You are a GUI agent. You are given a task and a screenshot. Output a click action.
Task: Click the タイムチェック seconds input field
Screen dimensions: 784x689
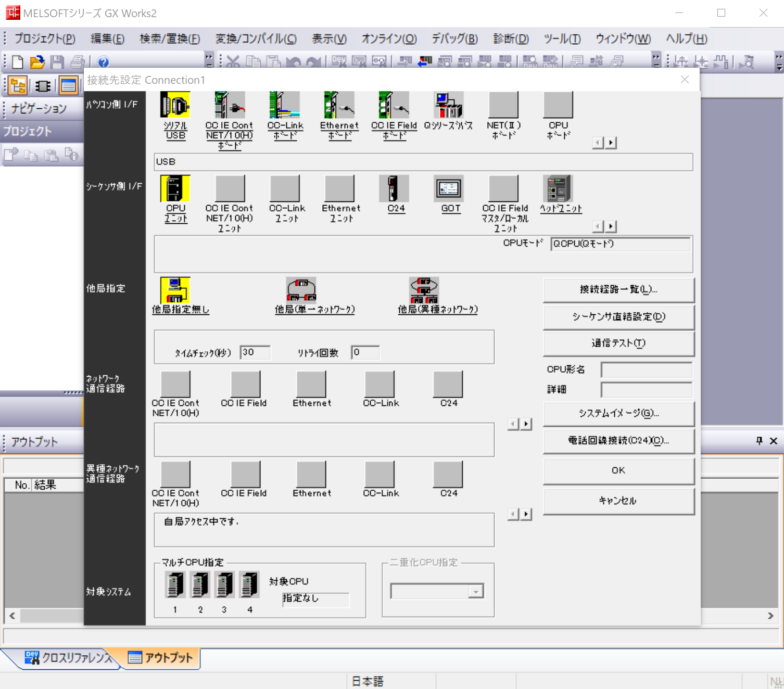pyautogui.click(x=255, y=352)
